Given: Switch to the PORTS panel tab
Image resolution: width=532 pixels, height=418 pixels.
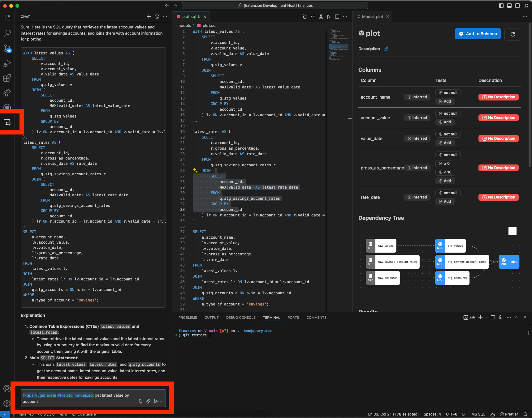Looking at the screenshot, I should (x=293, y=318).
